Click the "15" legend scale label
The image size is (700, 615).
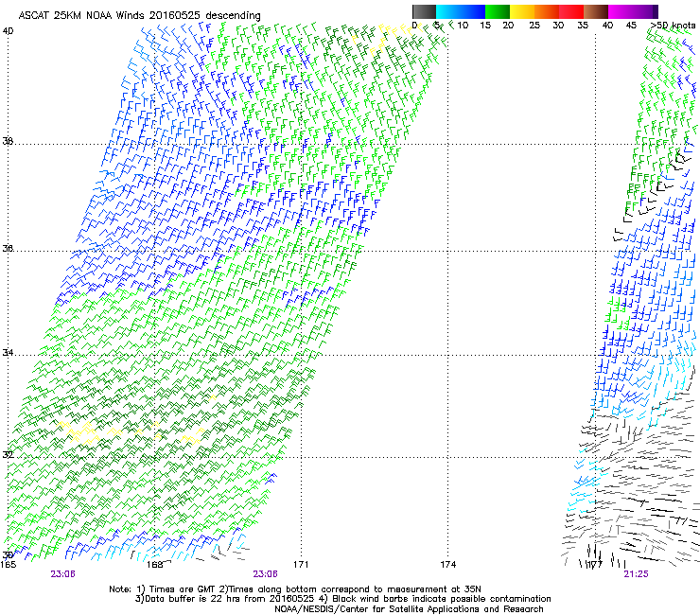point(485,26)
